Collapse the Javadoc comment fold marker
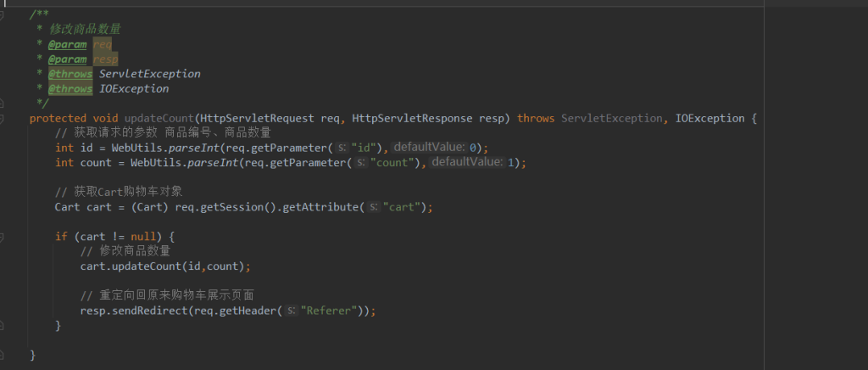 click(x=3, y=14)
